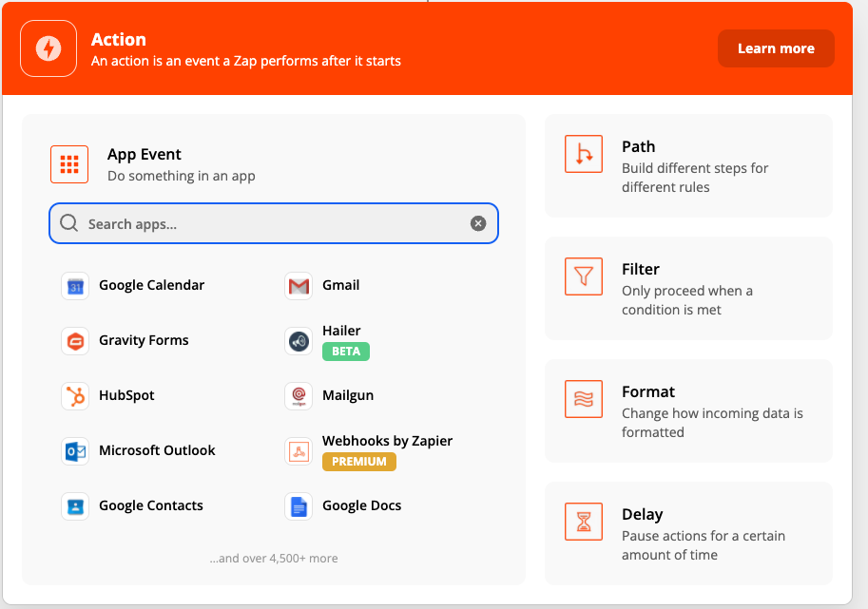Select the HubSpot icon

click(75, 396)
